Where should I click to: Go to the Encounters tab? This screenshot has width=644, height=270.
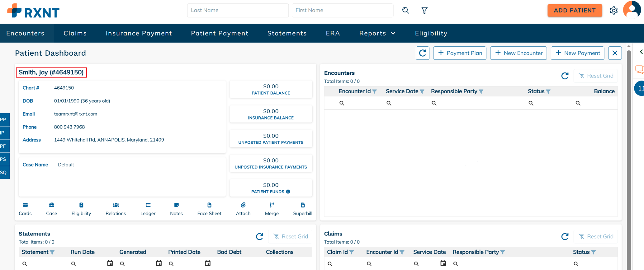click(x=25, y=33)
